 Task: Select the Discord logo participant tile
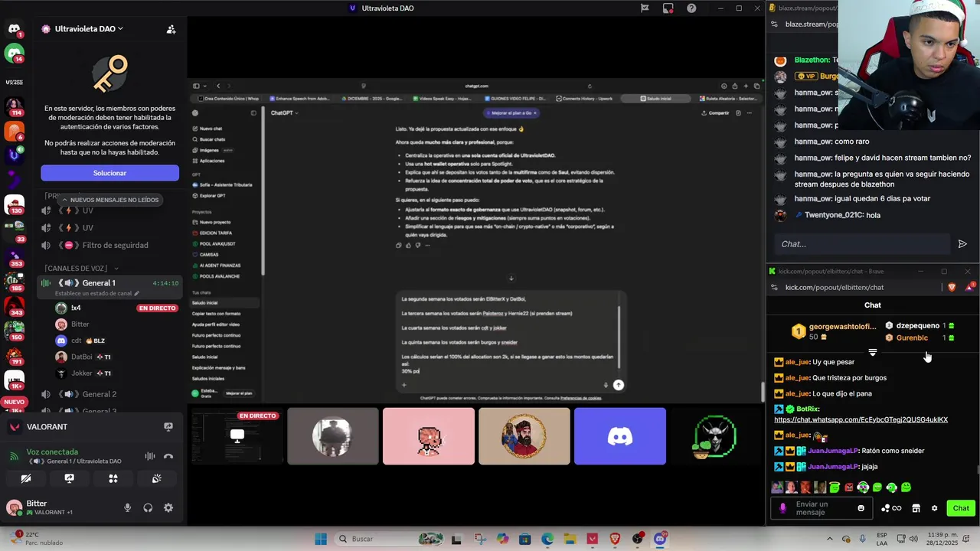click(x=620, y=436)
